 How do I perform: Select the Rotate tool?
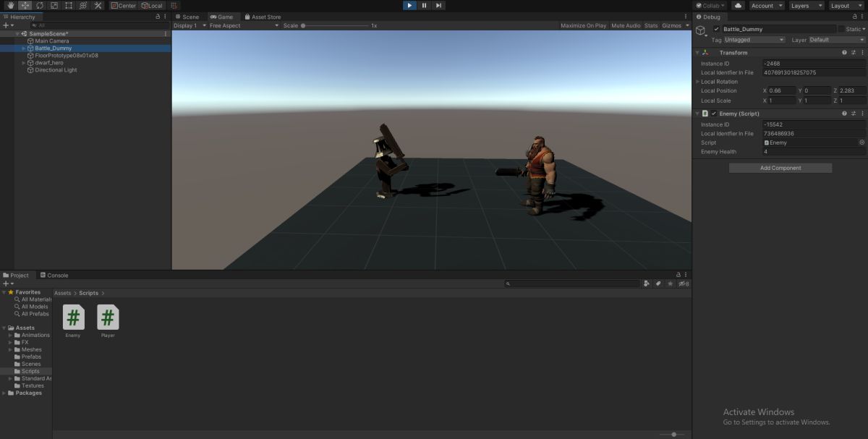coord(40,5)
